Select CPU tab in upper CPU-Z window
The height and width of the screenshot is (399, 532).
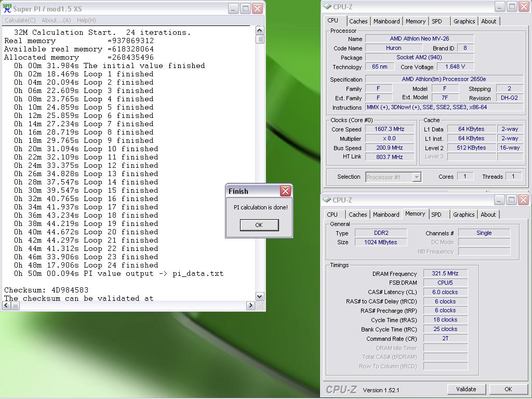point(333,20)
